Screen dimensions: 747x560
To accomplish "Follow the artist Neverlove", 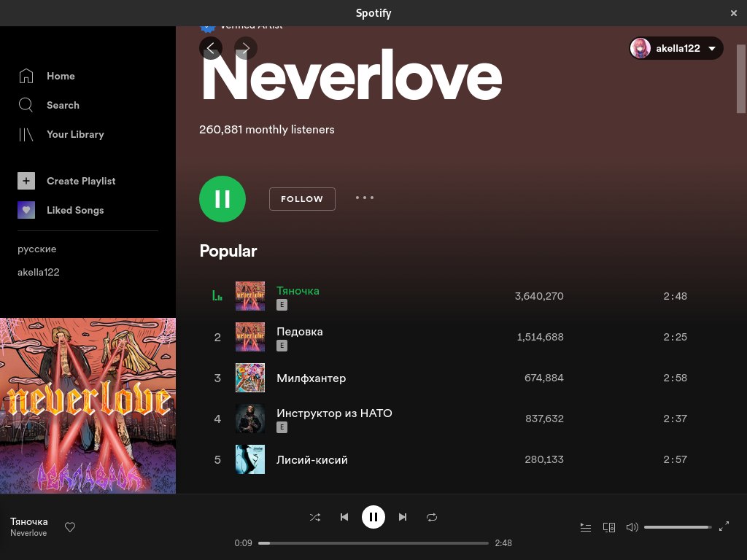I will [302, 199].
